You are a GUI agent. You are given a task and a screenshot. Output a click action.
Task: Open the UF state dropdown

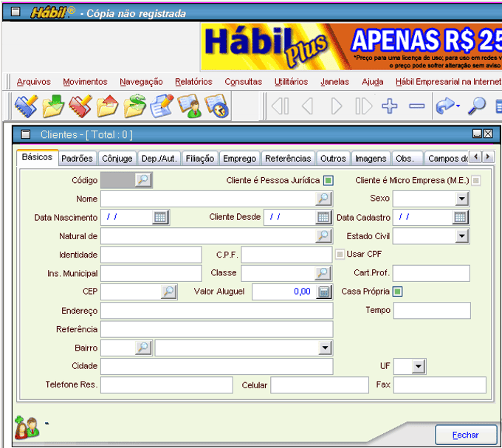[x=418, y=366]
